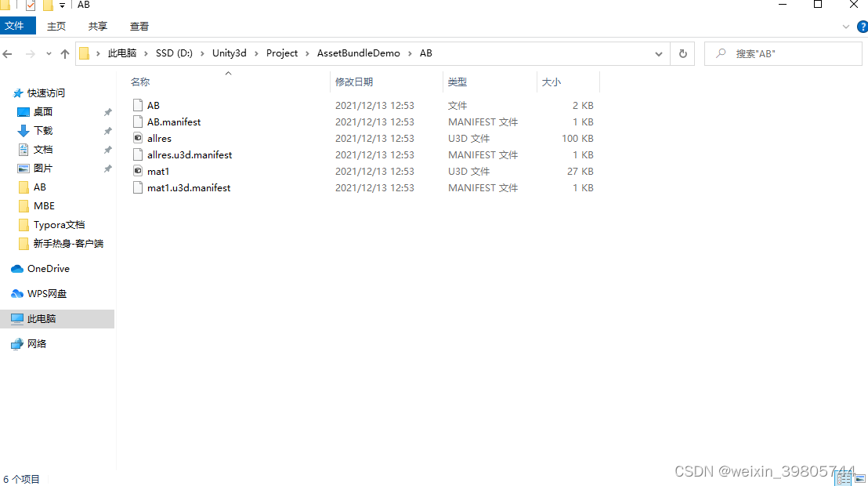This screenshot has width=868, height=486.
Task: Select the allres file
Action: tap(160, 139)
